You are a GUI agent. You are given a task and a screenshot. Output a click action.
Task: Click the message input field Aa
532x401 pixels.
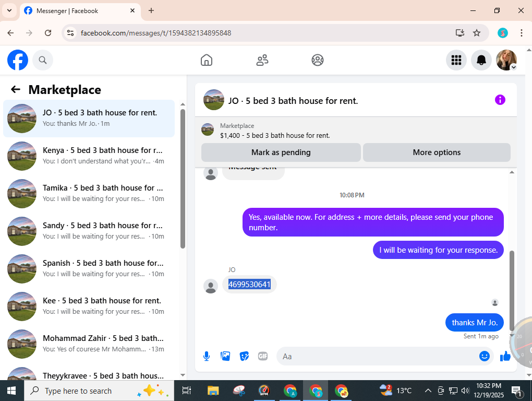coord(377,356)
